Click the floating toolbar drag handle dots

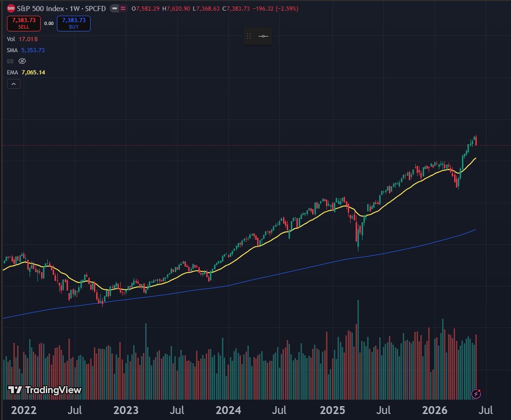tap(249, 36)
